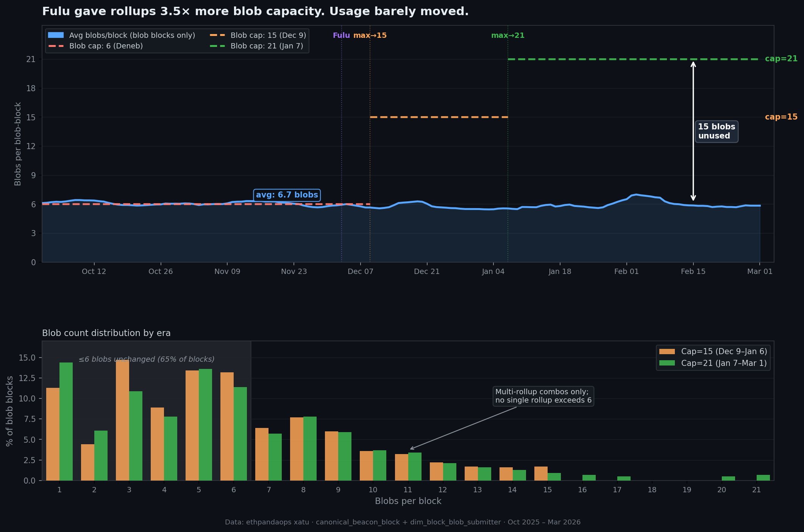Click the '15 blobs unused' annotation box
The width and height of the screenshot is (804, 532).
coord(716,131)
